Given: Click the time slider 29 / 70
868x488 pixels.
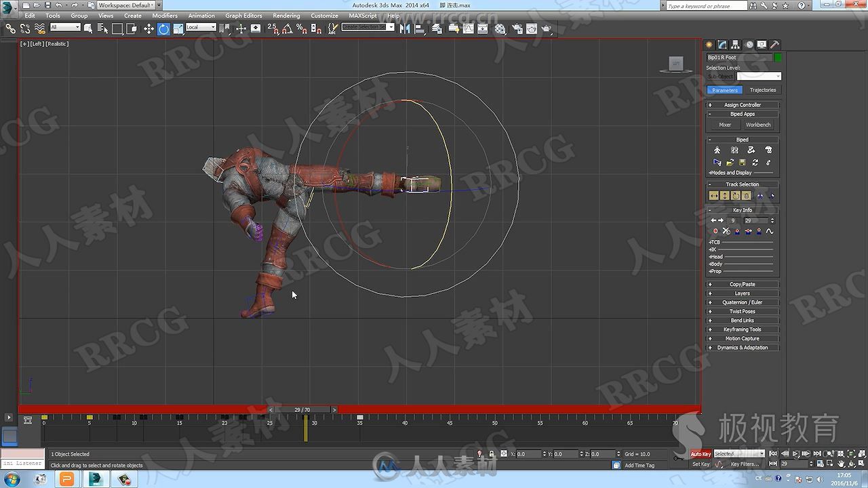Looking at the screenshot, I should click(302, 410).
